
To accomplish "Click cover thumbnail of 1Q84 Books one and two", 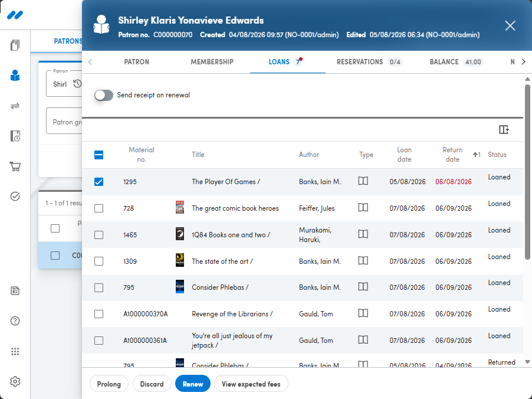I will (x=180, y=234).
